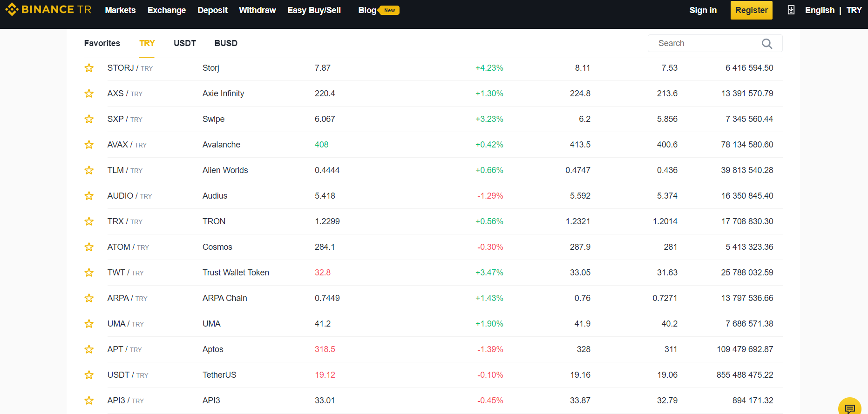Click star icon next to USDT / TRY
The height and width of the screenshot is (414, 868).
89,375
